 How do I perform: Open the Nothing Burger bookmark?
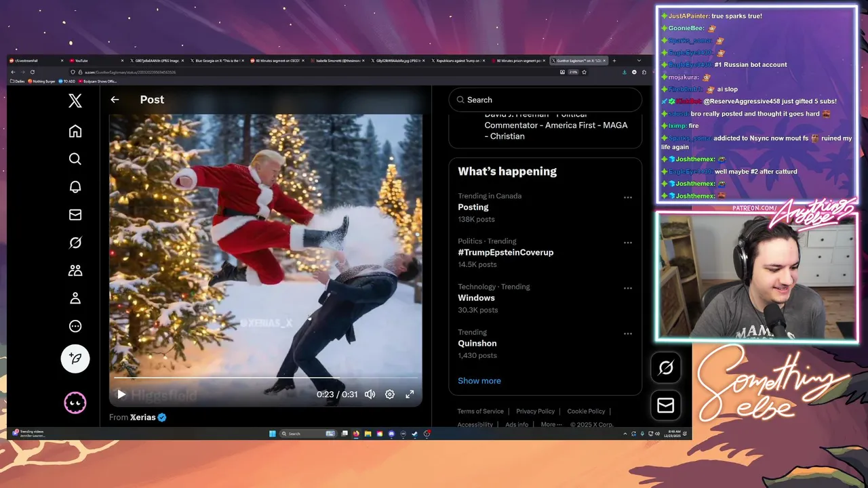click(41, 81)
